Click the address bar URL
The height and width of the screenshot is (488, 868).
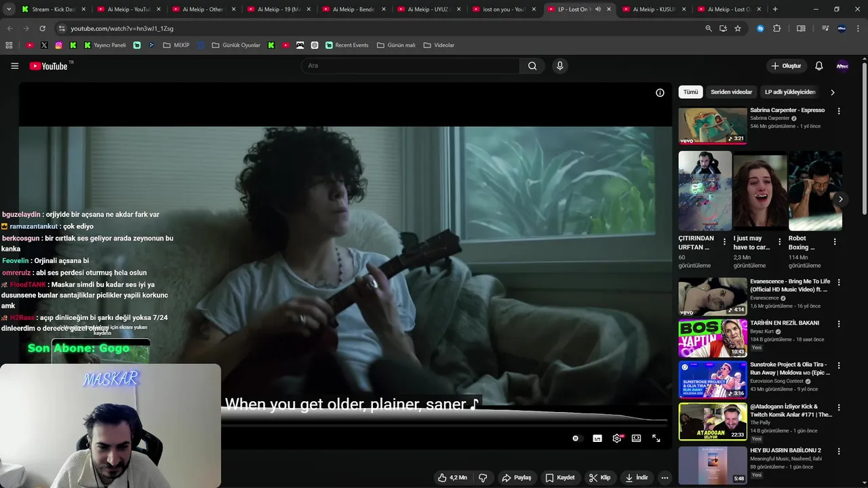[x=122, y=28]
